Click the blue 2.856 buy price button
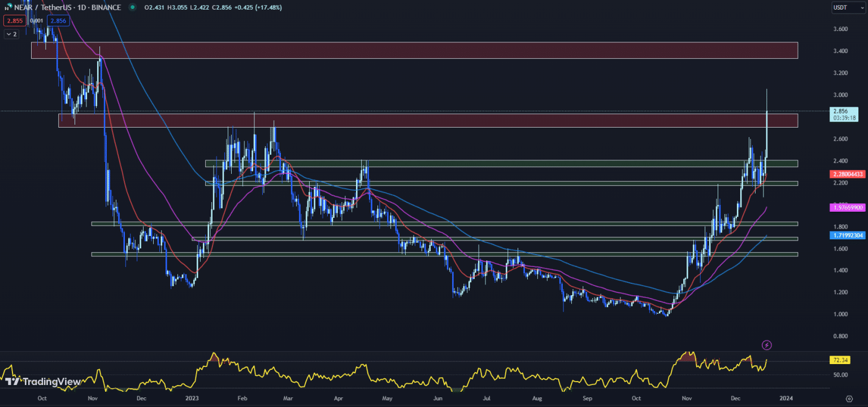This screenshot has width=868, height=407. (58, 21)
